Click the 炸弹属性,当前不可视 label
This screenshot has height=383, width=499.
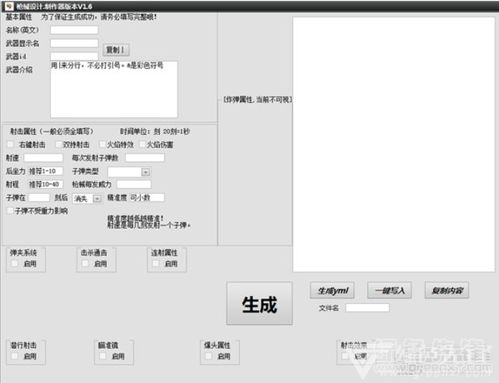[x=257, y=99]
